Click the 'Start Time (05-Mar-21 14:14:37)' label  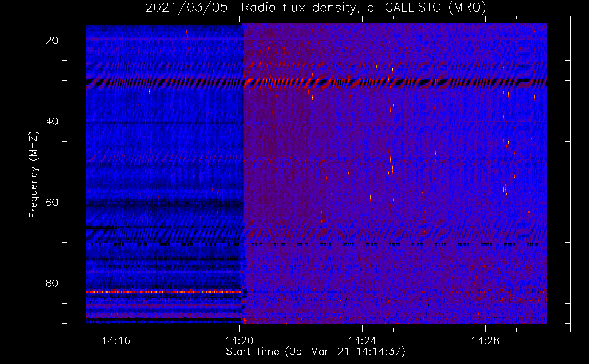316,352
